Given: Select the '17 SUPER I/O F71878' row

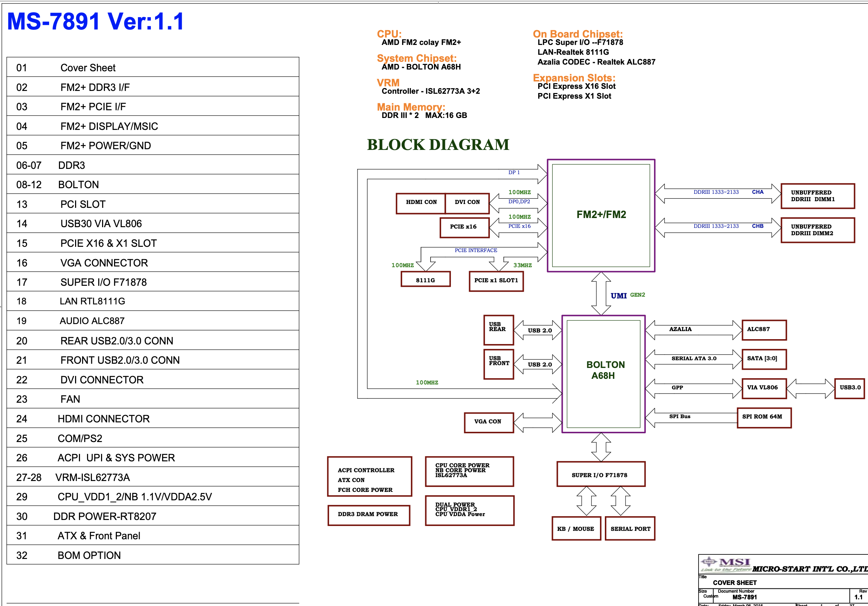Looking at the screenshot, I should pos(153,282).
